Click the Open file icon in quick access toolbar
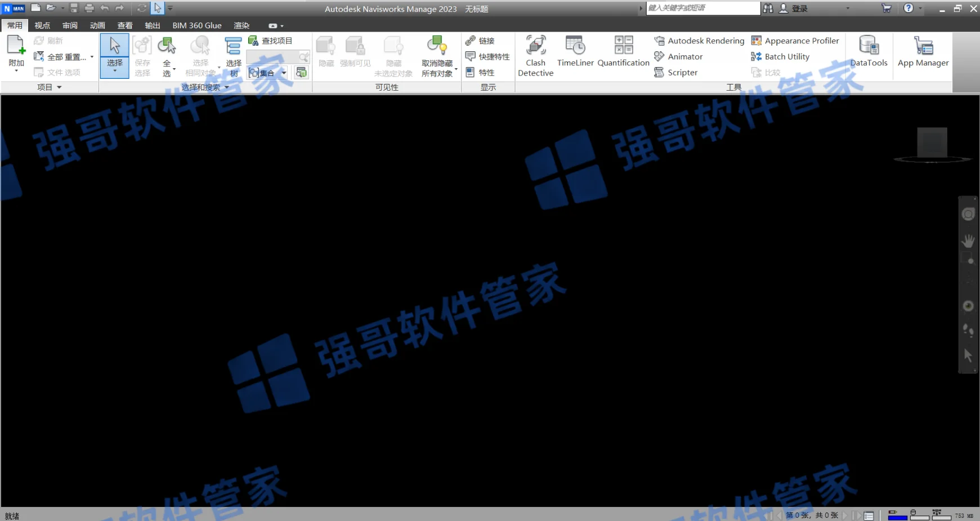Image resolution: width=980 pixels, height=521 pixels. pyautogui.click(x=51, y=8)
